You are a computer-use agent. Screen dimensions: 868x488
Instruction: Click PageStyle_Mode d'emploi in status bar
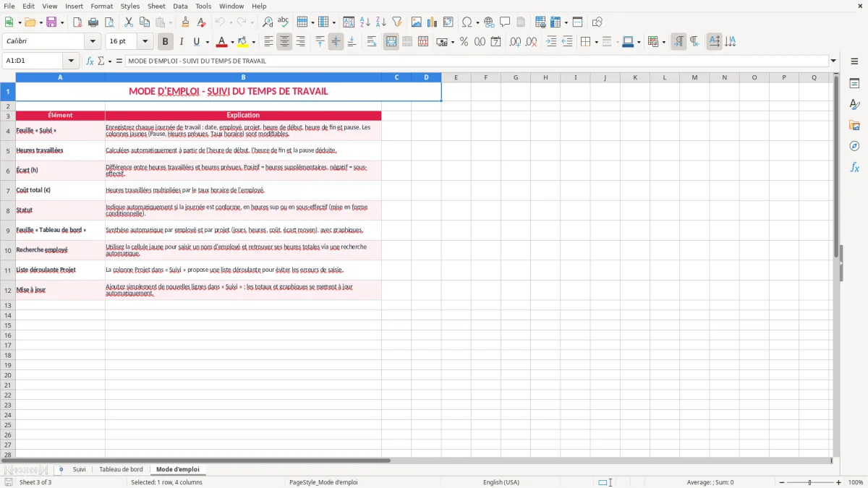(323, 482)
